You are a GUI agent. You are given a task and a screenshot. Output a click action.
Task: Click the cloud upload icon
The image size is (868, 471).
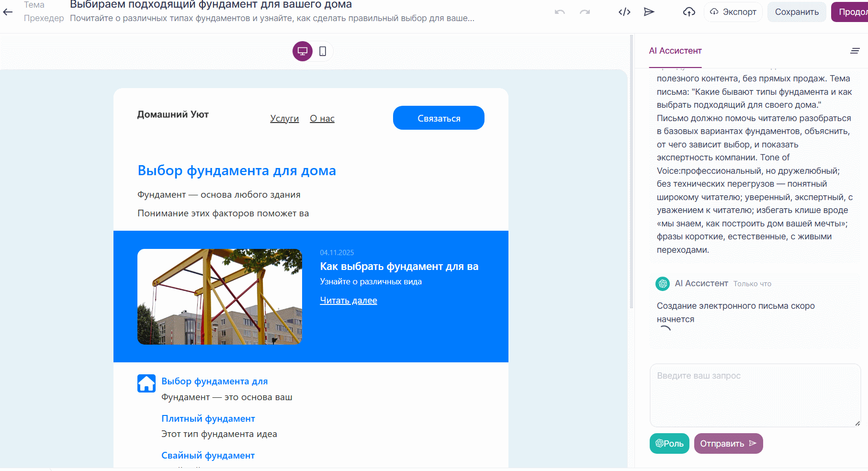click(689, 12)
